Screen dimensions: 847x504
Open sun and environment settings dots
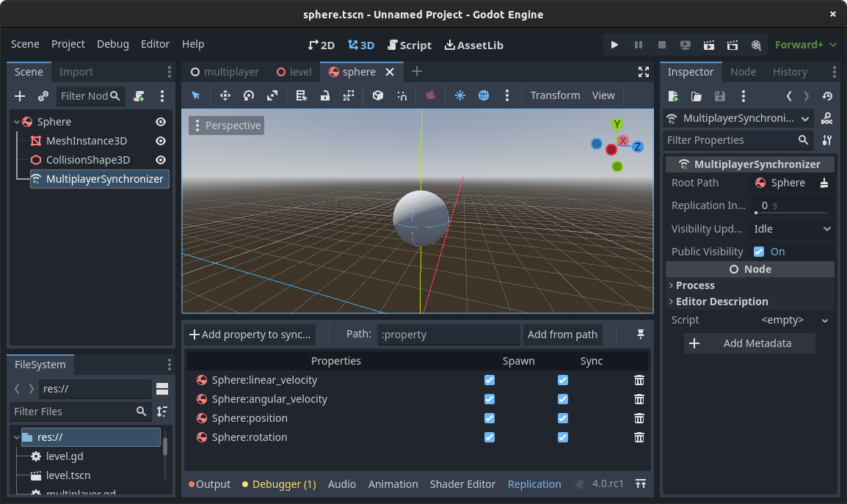tap(506, 95)
